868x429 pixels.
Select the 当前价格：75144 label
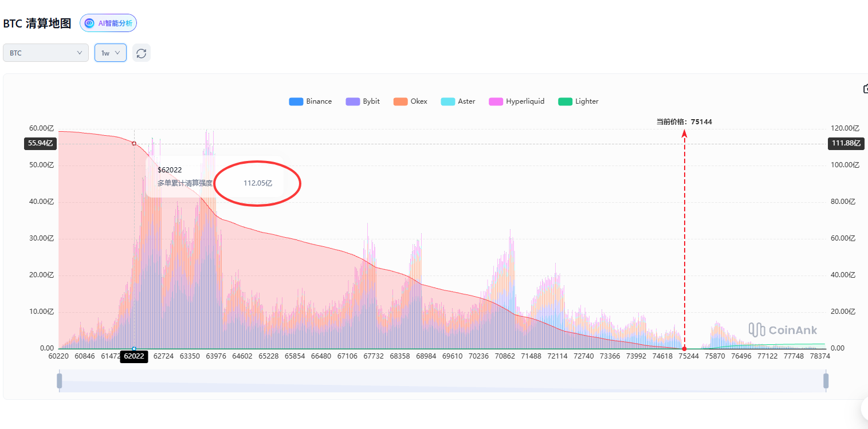coord(684,121)
